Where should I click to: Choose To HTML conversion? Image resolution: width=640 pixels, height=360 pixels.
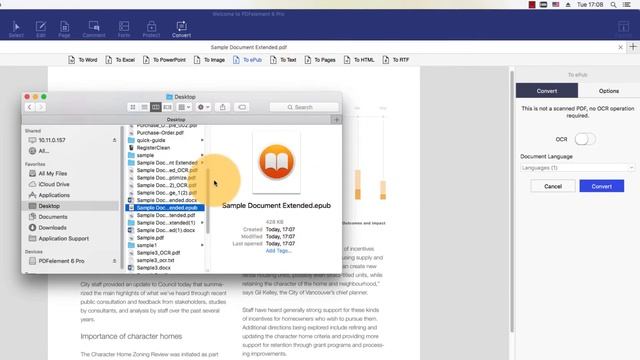359,60
